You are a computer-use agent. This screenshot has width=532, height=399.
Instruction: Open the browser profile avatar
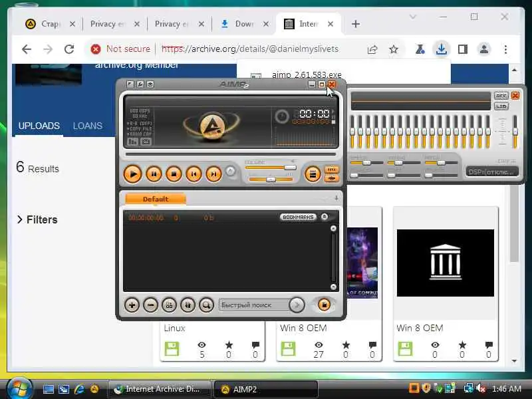(x=484, y=49)
